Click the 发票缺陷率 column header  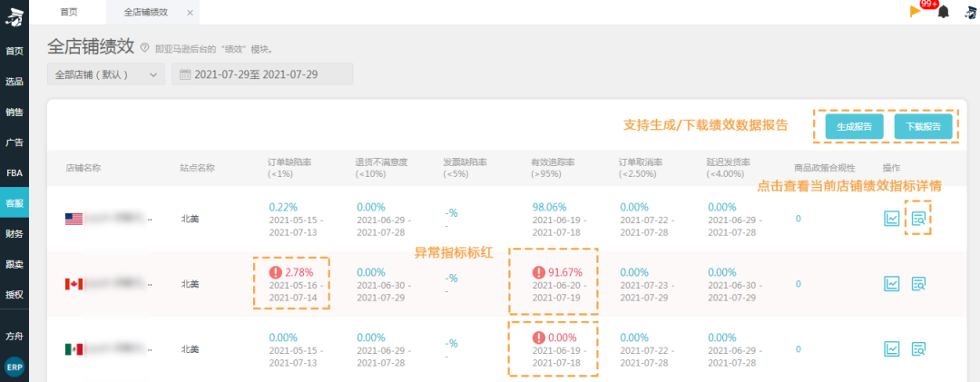point(465,168)
